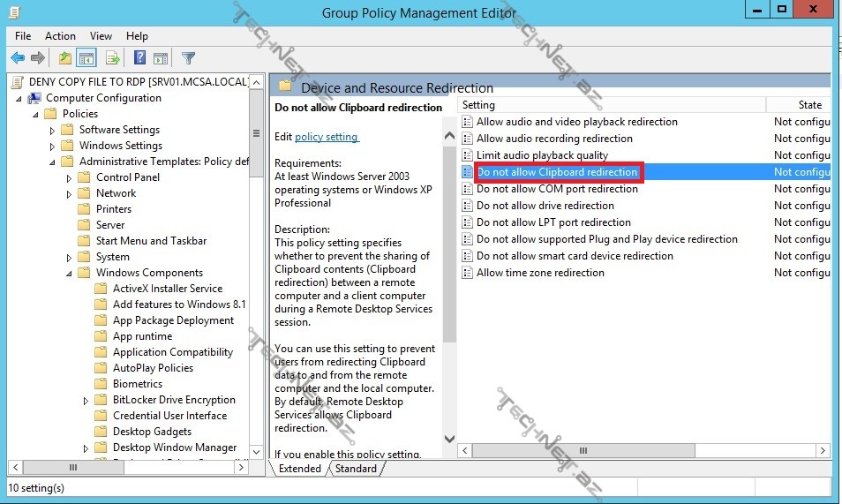Click the Setting column header
The width and height of the screenshot is (842, 504).
coord(613,105)
